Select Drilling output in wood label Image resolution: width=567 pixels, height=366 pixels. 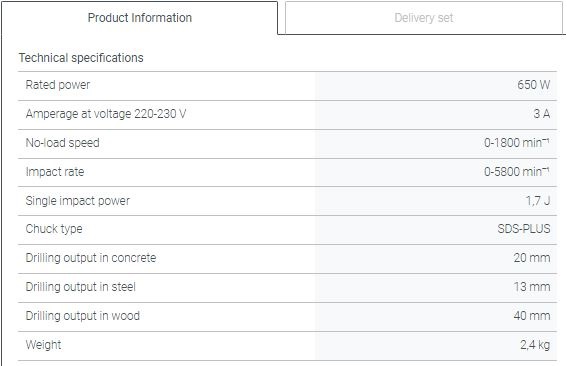point(83,316)
